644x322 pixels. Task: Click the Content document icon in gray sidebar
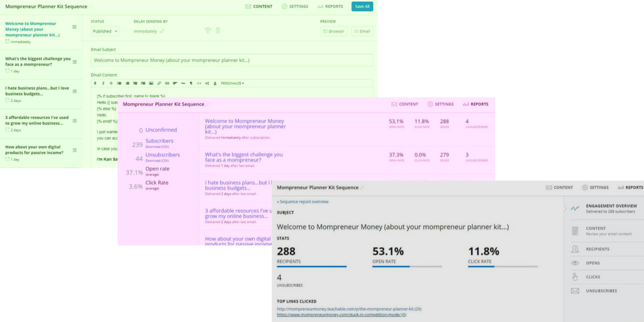click(575, 231)
